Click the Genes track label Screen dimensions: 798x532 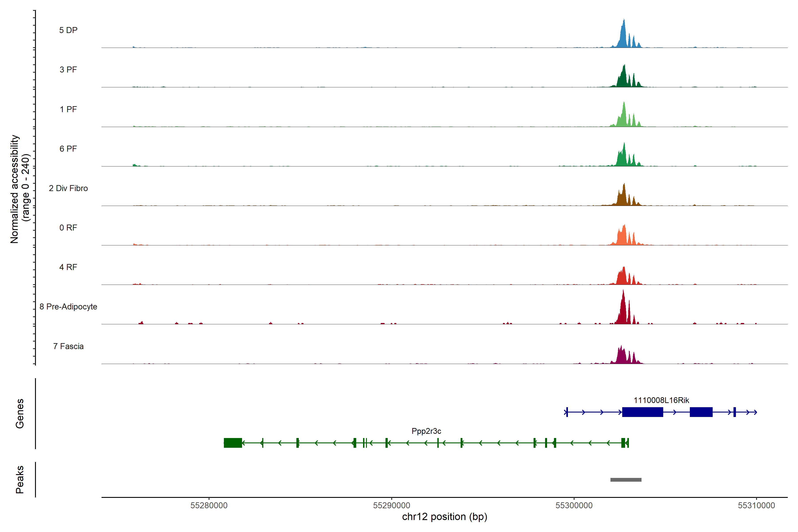[20, 414]
